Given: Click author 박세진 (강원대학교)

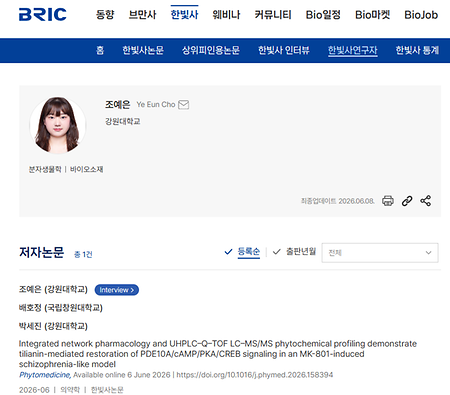Looking at the screenshot, I should pos(53,326).
